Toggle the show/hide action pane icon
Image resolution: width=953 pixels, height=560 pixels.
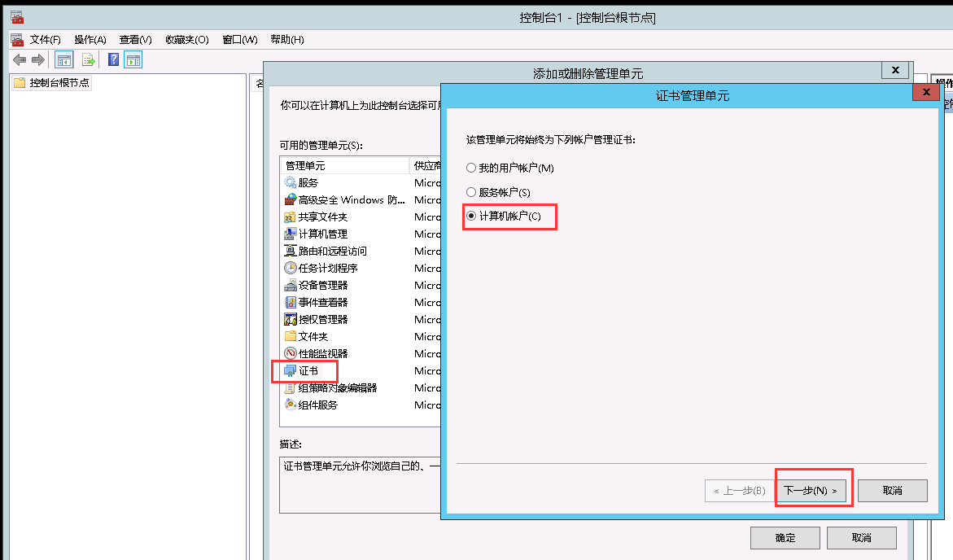coord(133,59)
